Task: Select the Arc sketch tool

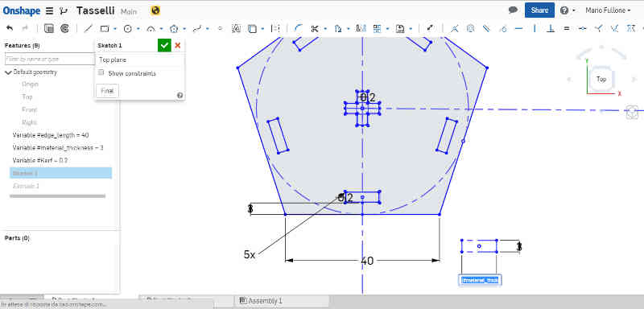Action: (151, 29)
